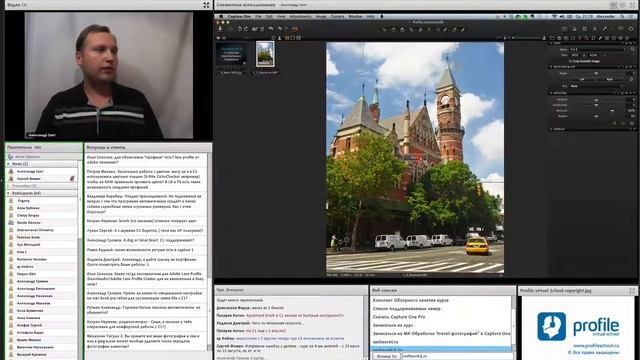This screenshot has width=640, height=360.
Task: Expand the collapsed bottom tool panel triangle
Action: tap(552, 129)
